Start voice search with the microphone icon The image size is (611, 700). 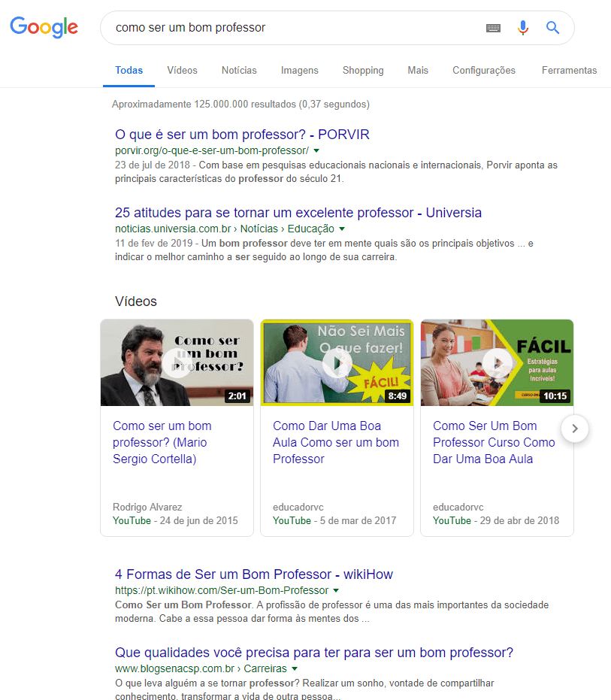523,27
